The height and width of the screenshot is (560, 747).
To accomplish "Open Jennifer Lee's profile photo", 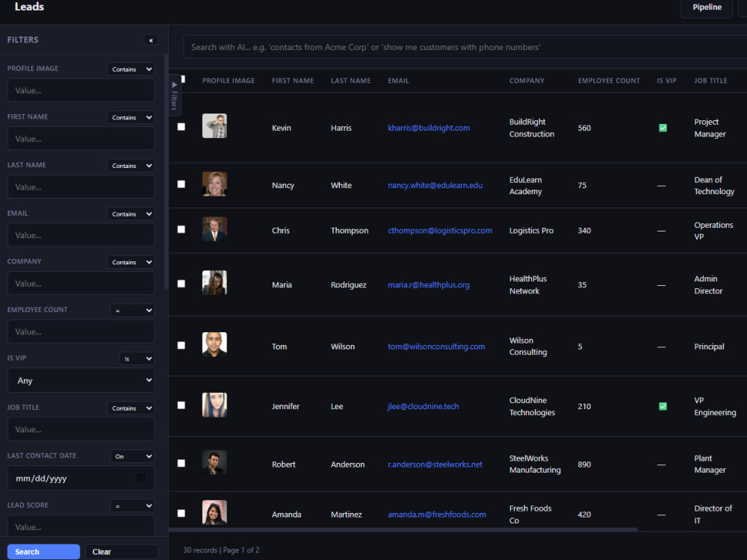I will pyautogui.click(x=214, y=405).
